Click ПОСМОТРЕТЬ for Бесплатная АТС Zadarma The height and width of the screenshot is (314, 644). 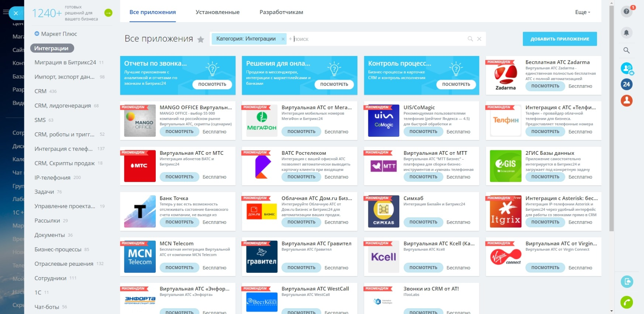tap(545, 86)
